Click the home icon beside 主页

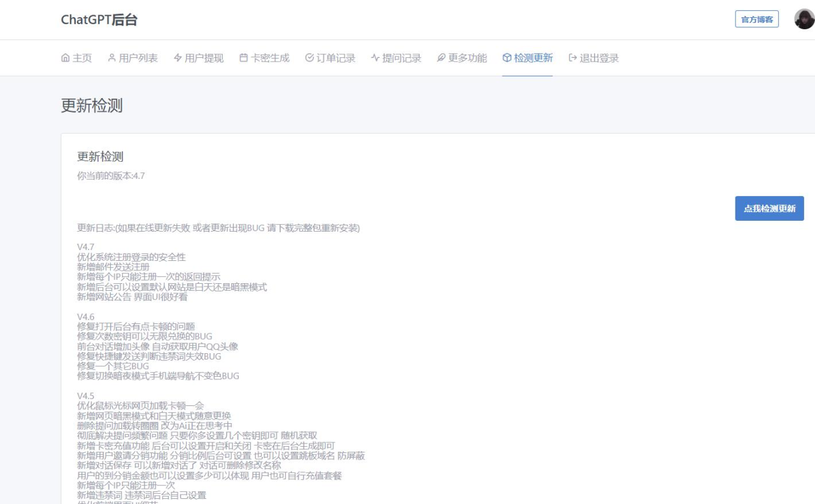65,57
